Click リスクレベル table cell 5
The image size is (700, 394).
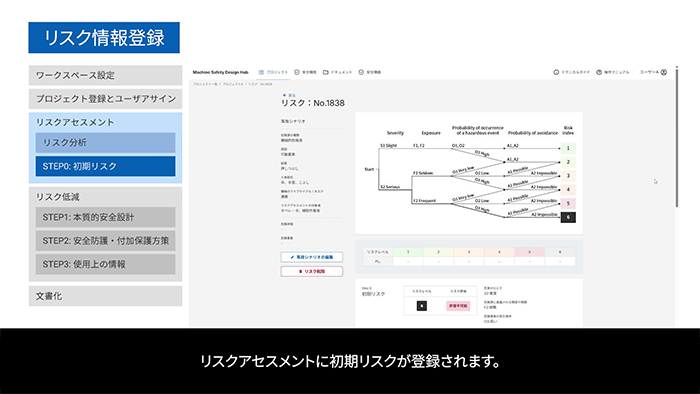(x=530, y=252)
